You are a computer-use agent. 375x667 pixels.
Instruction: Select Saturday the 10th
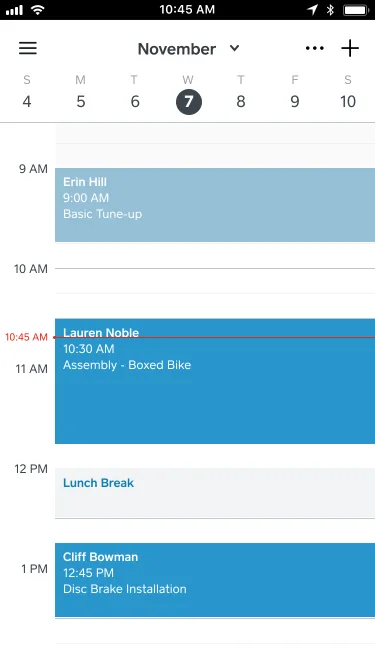[x=348, y=94]
